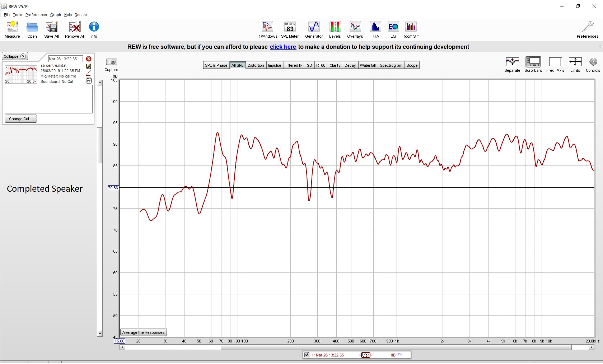This screenshot has height=364, width=603.
Task: Open File menu
Action: tap(7, 15)
